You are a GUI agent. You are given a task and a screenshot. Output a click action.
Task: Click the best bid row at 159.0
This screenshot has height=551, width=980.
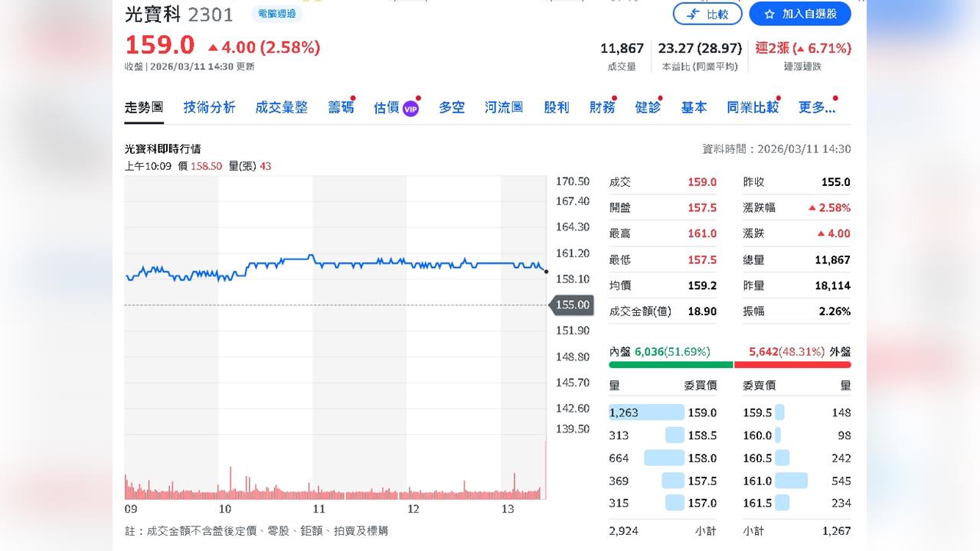pos(662,412)
